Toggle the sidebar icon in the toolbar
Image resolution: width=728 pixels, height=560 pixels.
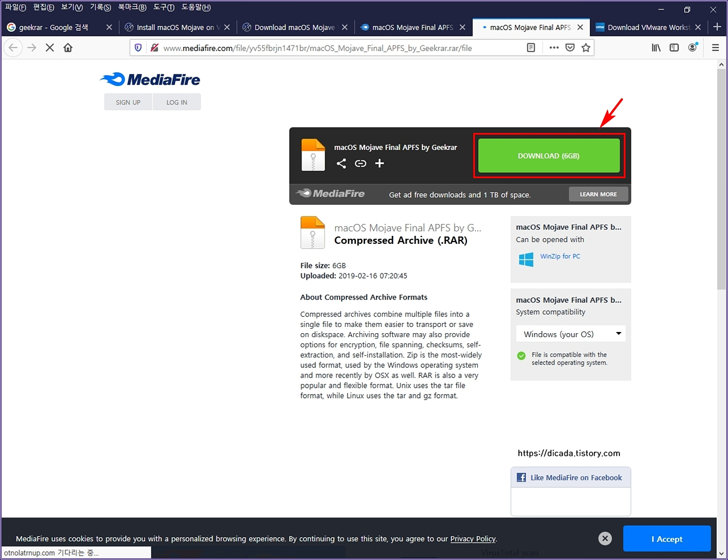click(x=675, y=48)
